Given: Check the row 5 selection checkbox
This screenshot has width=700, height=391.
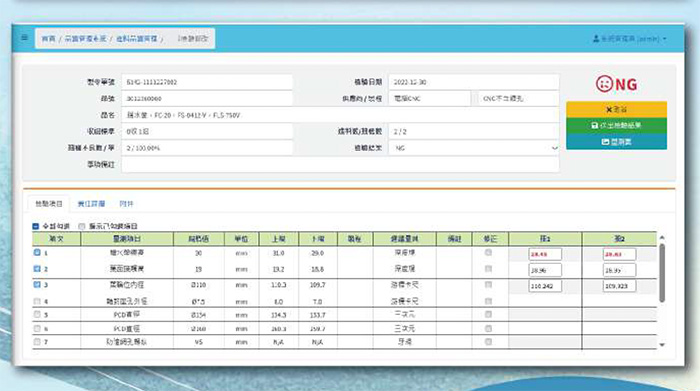Looking at the screenshot, I should click(x=37, y=315).
